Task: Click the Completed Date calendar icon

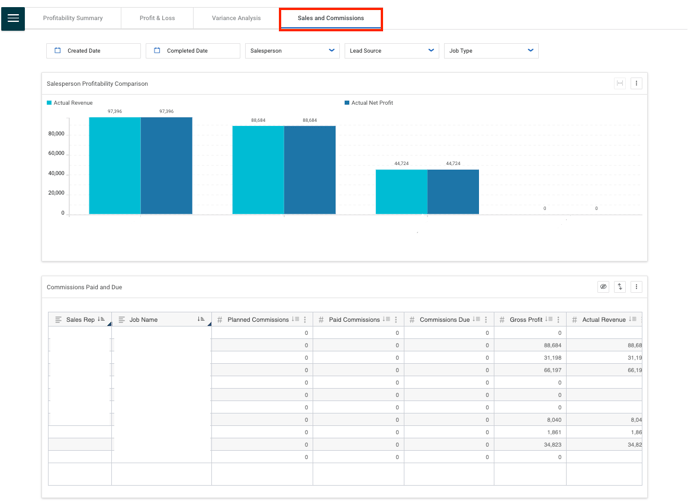Action: tap(157, 50)
